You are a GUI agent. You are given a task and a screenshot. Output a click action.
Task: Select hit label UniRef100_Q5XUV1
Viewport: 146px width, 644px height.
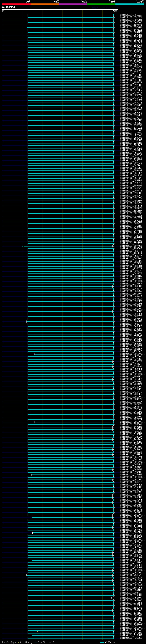(x=131, y=138)
